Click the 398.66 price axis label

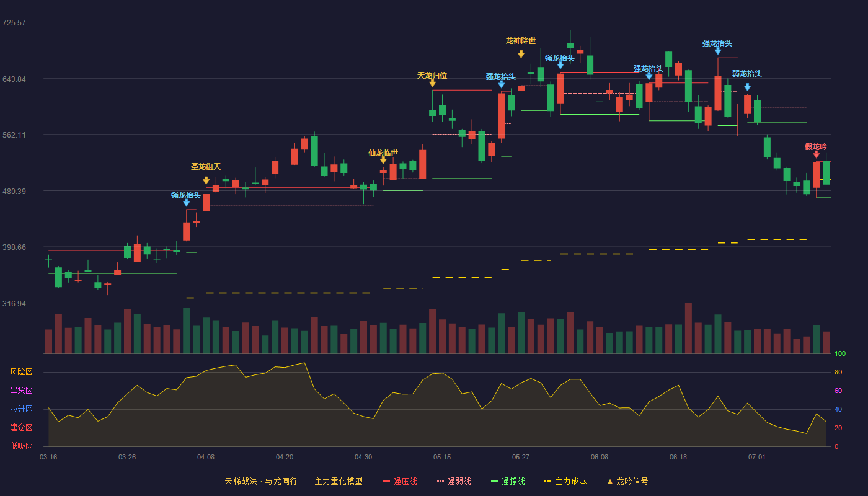(14, 247)
